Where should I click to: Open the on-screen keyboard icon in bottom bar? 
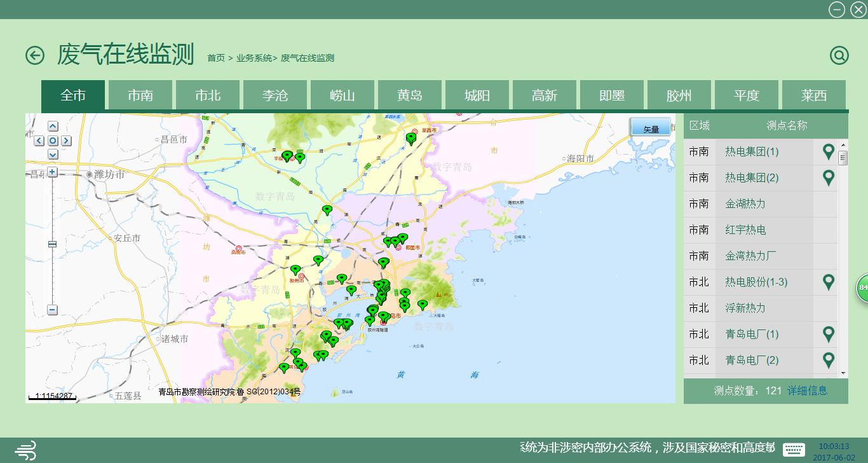pos(794,450)
